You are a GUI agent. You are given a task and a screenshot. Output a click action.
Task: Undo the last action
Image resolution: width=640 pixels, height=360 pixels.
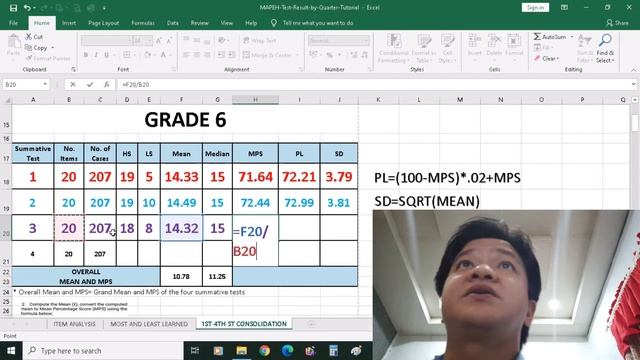pyautogui.click(x=27, y=8)
